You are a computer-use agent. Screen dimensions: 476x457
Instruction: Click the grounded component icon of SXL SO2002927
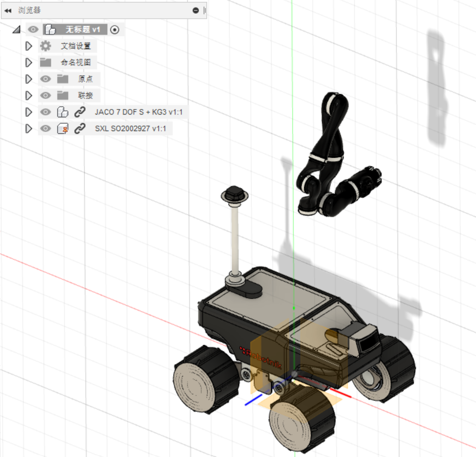click(x=63, y=128)
